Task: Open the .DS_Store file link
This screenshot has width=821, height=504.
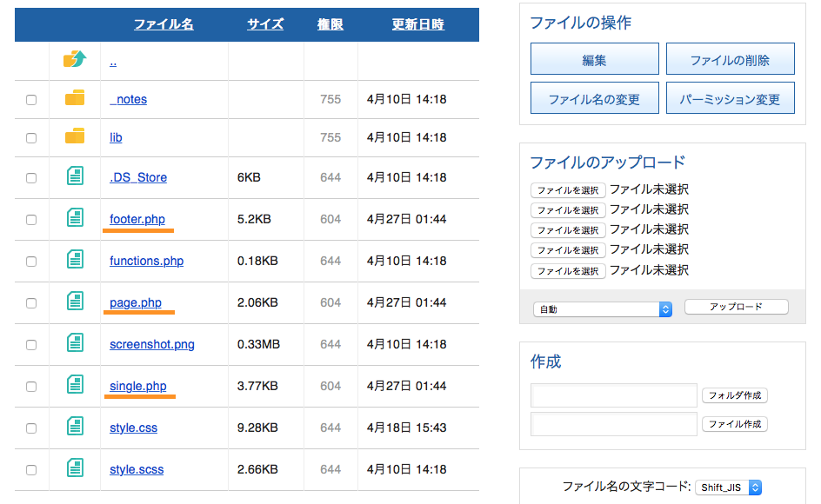Action: (x=138, y=177)
